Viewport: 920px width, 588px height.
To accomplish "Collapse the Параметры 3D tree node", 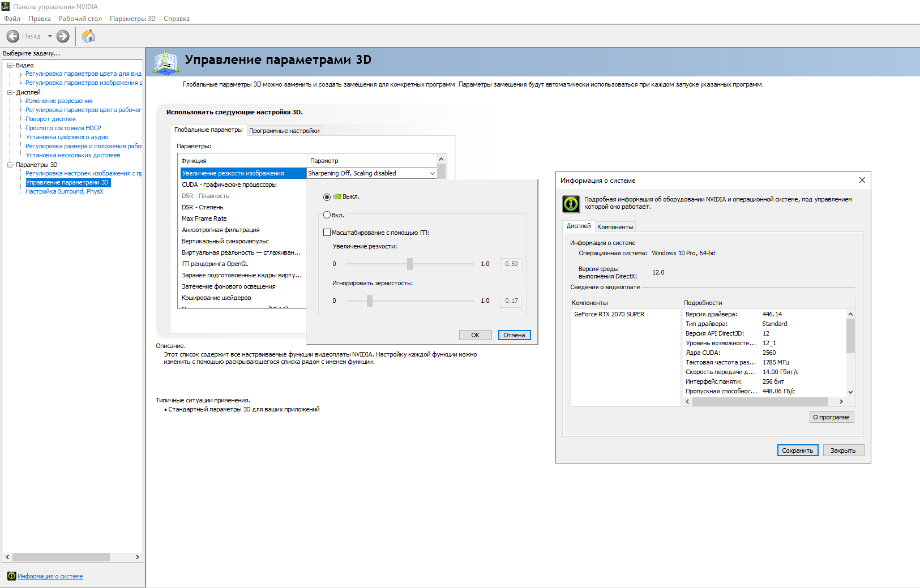I will pos(10,165).
